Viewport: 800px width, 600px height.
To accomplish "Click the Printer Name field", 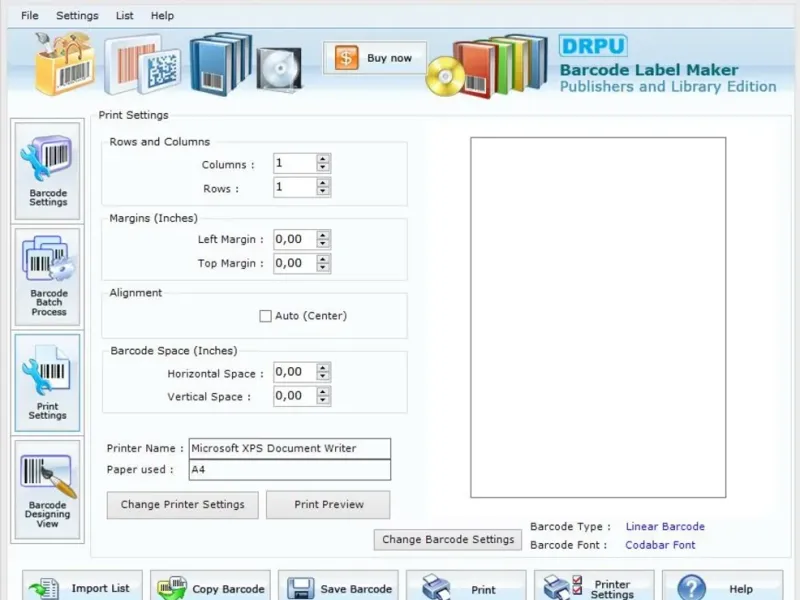I will [x=290, y=448].
